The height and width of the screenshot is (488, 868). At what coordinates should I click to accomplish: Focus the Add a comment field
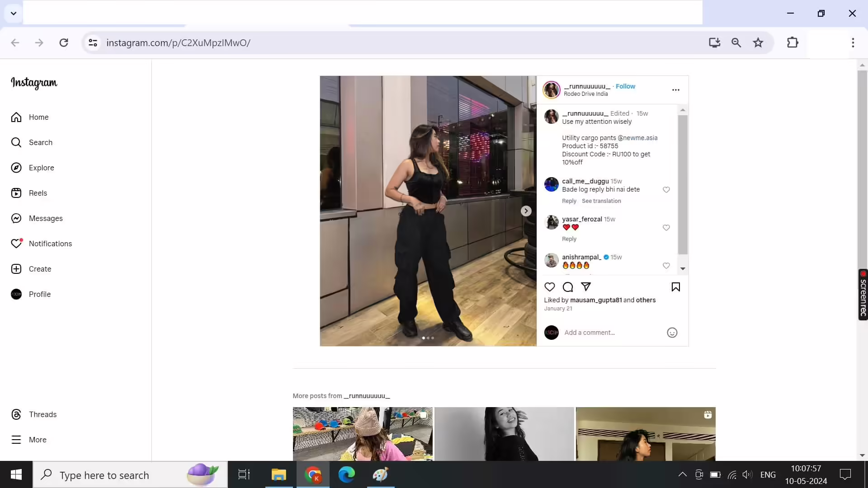(613, 333)
